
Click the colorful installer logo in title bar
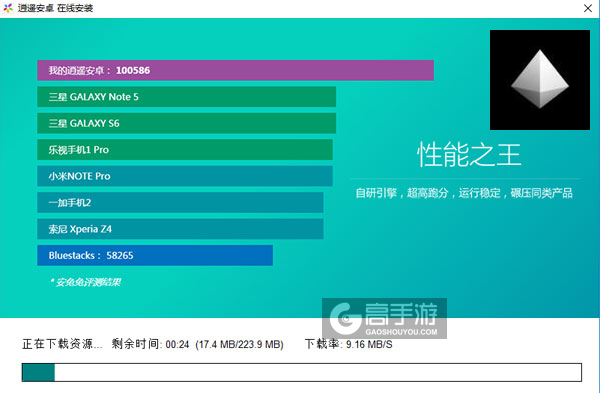[8, 8]
